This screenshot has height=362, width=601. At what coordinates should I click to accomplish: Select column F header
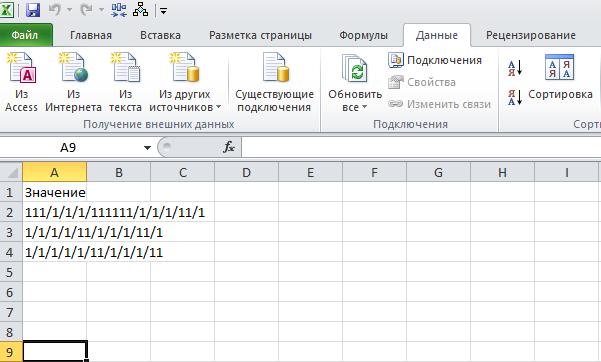pos(374,172)
